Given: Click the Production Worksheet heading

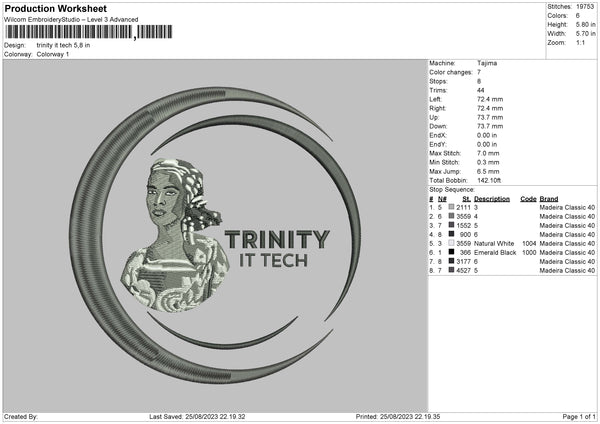Looking at the screenshot, I should pyautogui.click(x=56, y=8).
